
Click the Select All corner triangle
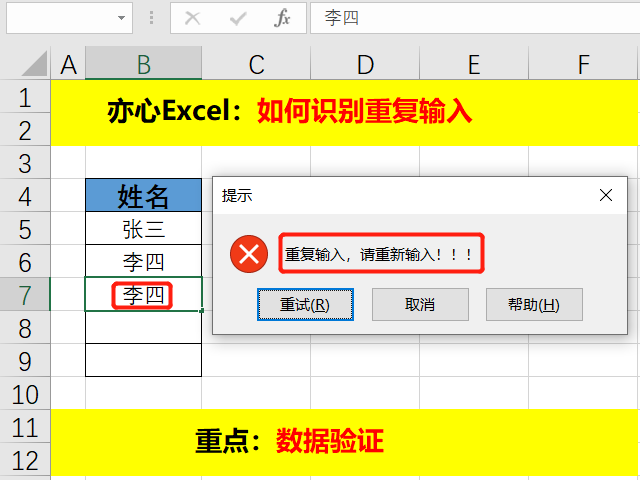coord(34,63)
